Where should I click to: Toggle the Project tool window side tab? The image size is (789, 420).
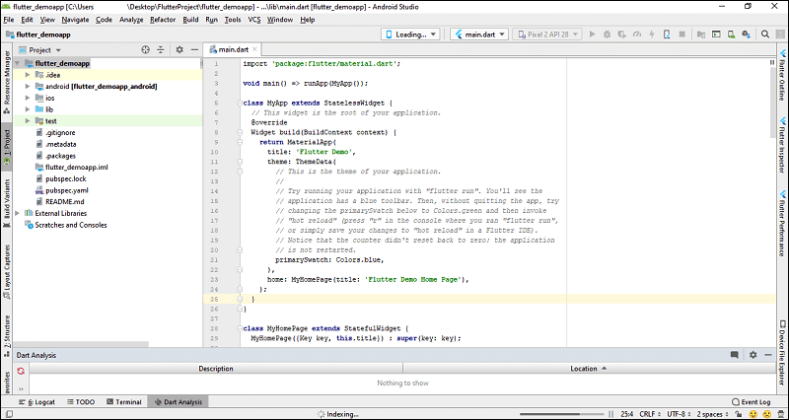[x=6, y=138]
